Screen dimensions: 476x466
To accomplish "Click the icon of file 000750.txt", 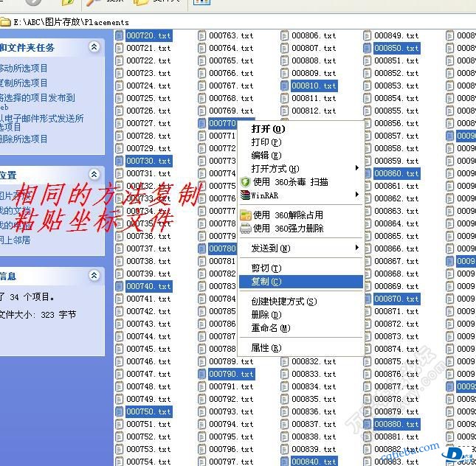I will 120,411.
